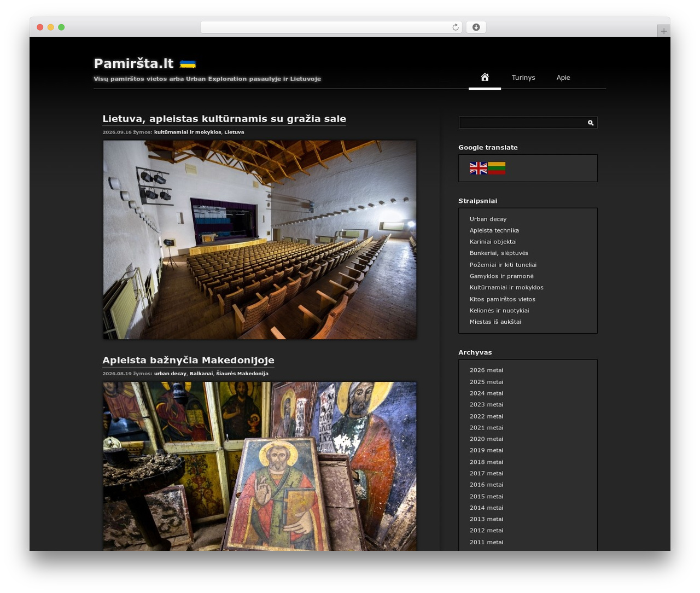Open the 2016 metai archive
This screenshot has height=593, width=700.
point(486,485)
